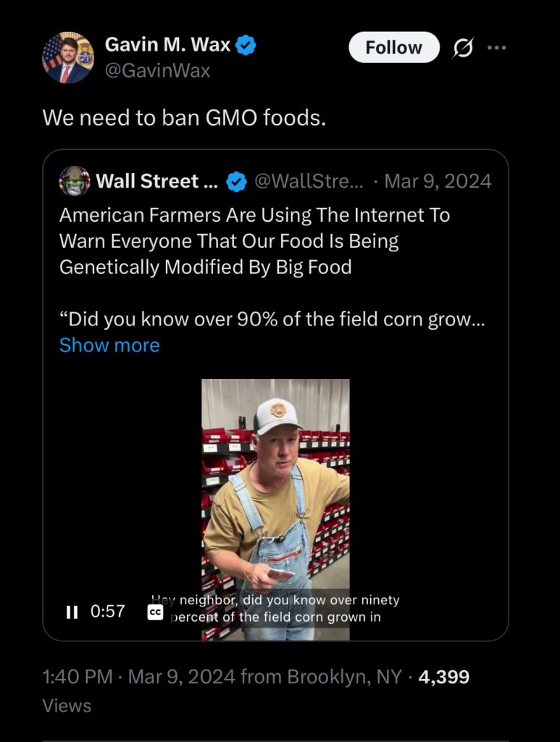Screen dimensions: 560x742
Task: Open the Grok slashed-circle icon
Action: pos(461,48)
